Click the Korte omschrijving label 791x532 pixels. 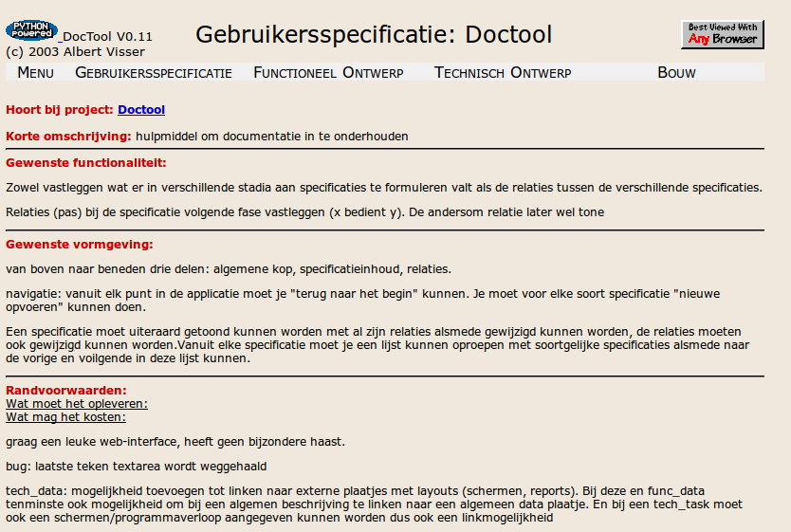click(x=68, y=137)
